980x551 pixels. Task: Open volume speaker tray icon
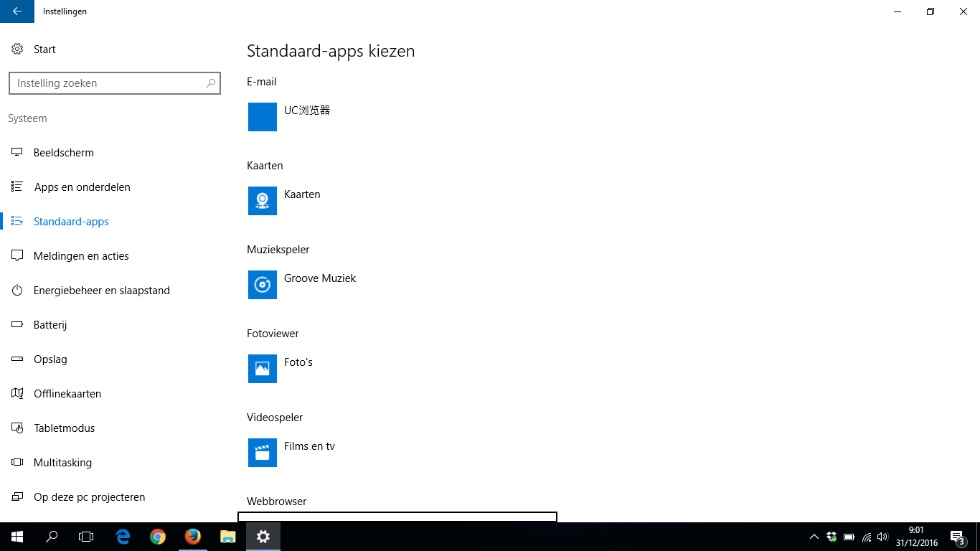click(x=883, y=537)
